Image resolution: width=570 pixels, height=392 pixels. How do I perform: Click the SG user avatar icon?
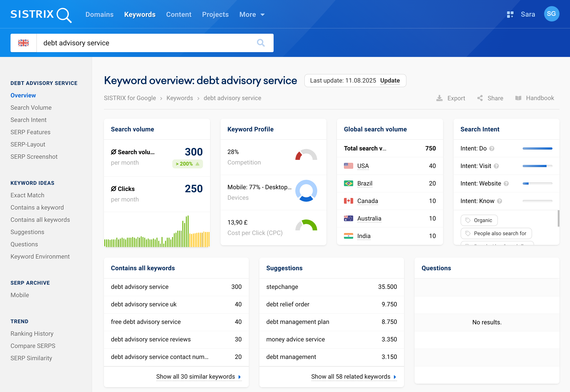(552, 14)
